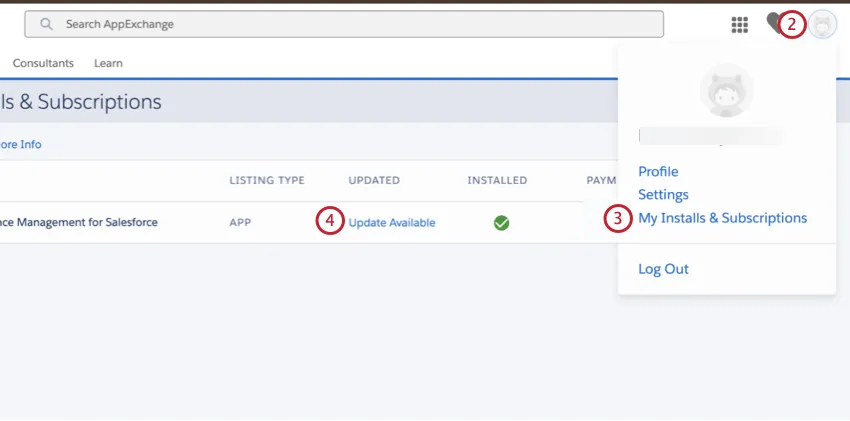The image size is (850, 421).
Task: Open My Installs & Subscriptions menu item
Action: (x=723, y=218)
